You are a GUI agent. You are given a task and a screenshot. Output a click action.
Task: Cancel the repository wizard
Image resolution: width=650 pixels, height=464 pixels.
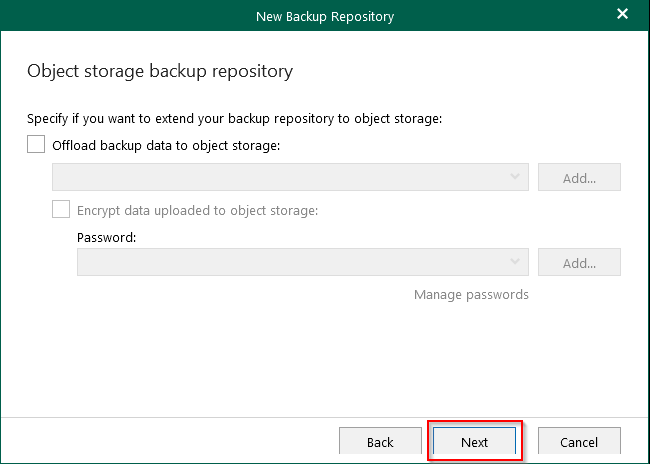pos(579,441)
